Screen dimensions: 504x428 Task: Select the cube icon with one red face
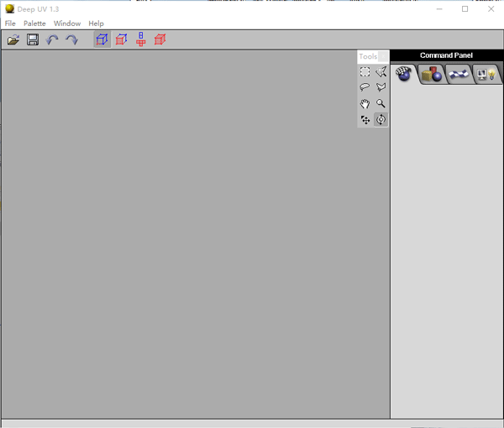(121, 39)
